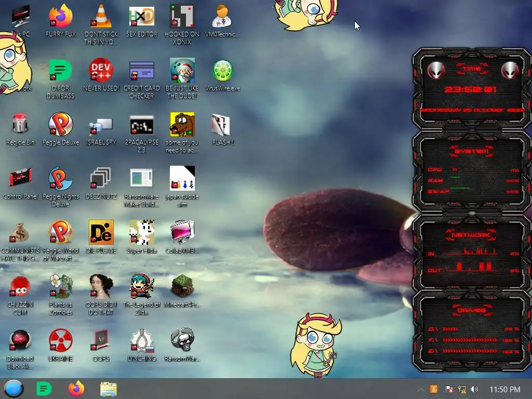The width and height of the screenshot is (532, 399).
Task: Click the RAM usage row in SYSTEM widget
Action: point(473,180)
